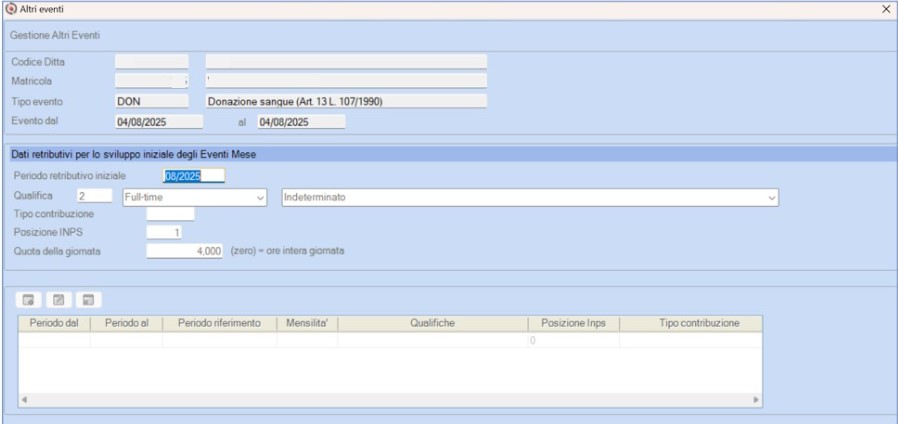Click the Posizione Inps cell showing 0
The width and height of the screenshot is (898, 424).
(x=573, y=340)
